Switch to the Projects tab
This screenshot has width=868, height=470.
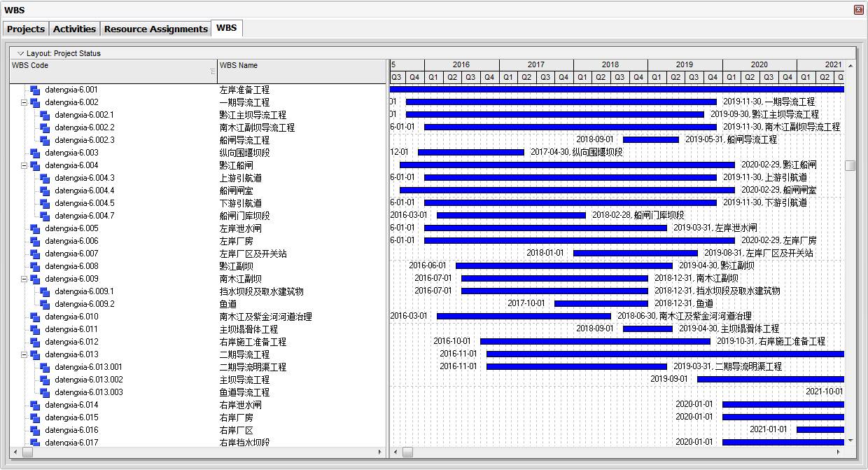point(26,29)
